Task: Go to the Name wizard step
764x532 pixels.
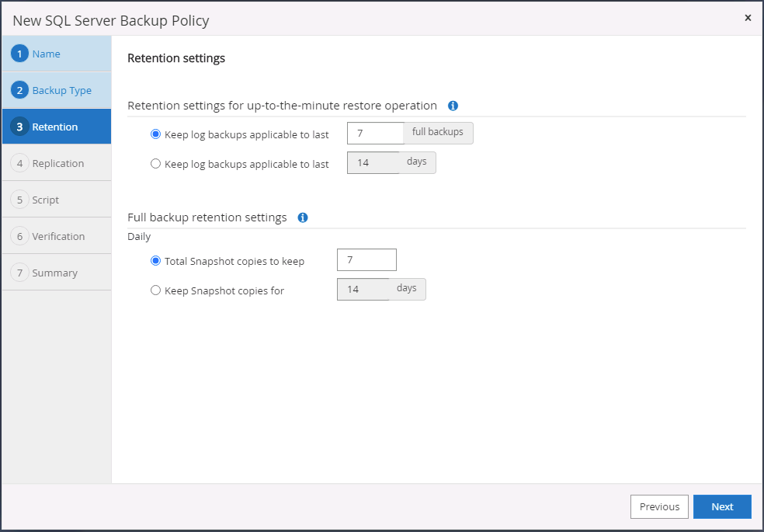Action: tap(47, 54)
